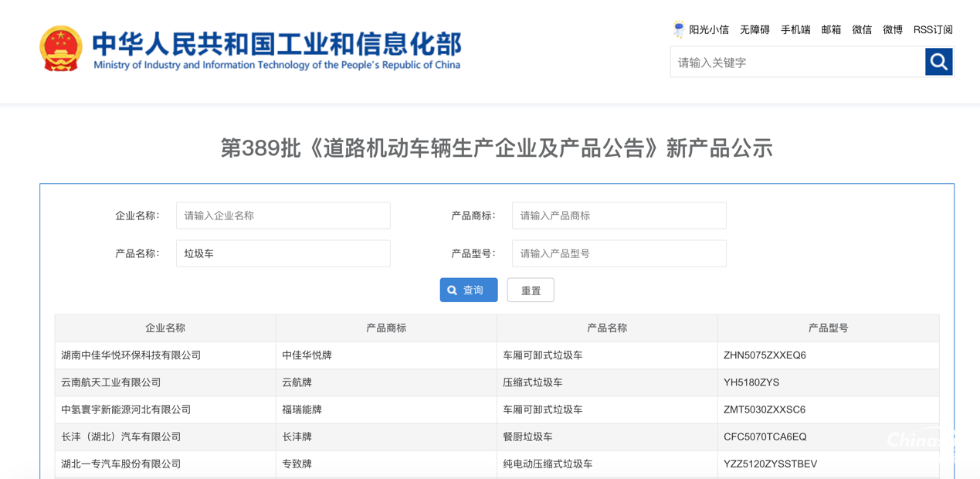Click the 产品商标 trademark input field

(x=619, y=216)
